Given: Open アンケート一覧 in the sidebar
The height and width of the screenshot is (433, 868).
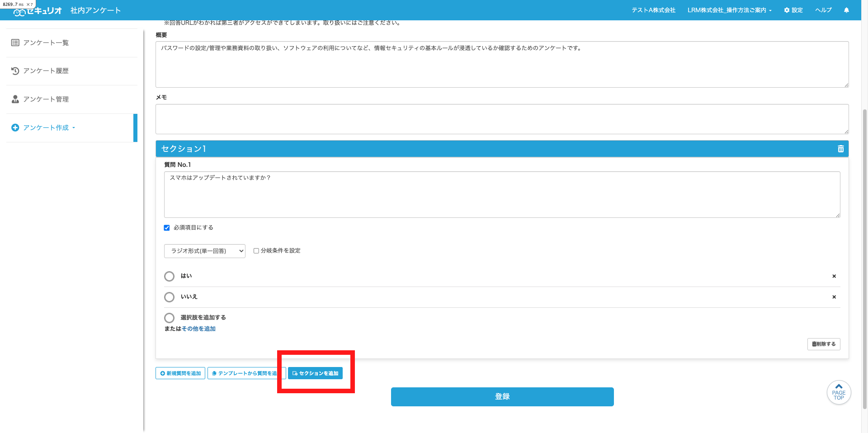Looking at the screenshot, I should 46,42.
